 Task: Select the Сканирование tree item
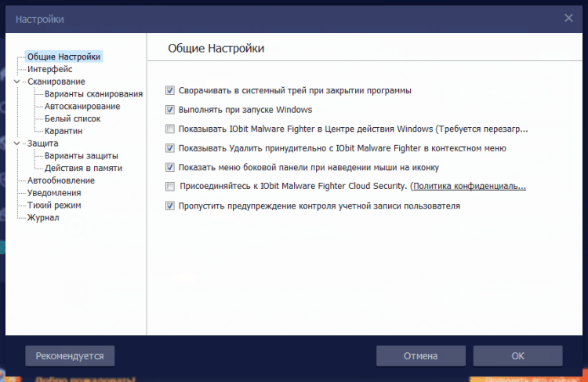click(56, 82)
